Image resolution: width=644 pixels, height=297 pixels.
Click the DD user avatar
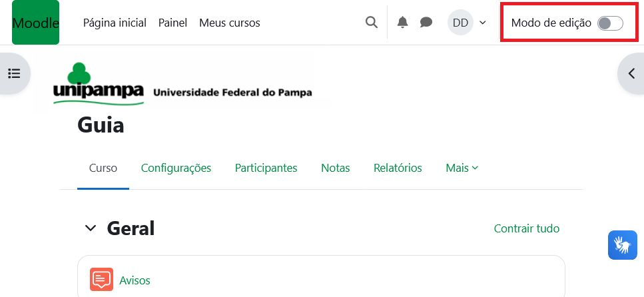click(x=460, y=23)
